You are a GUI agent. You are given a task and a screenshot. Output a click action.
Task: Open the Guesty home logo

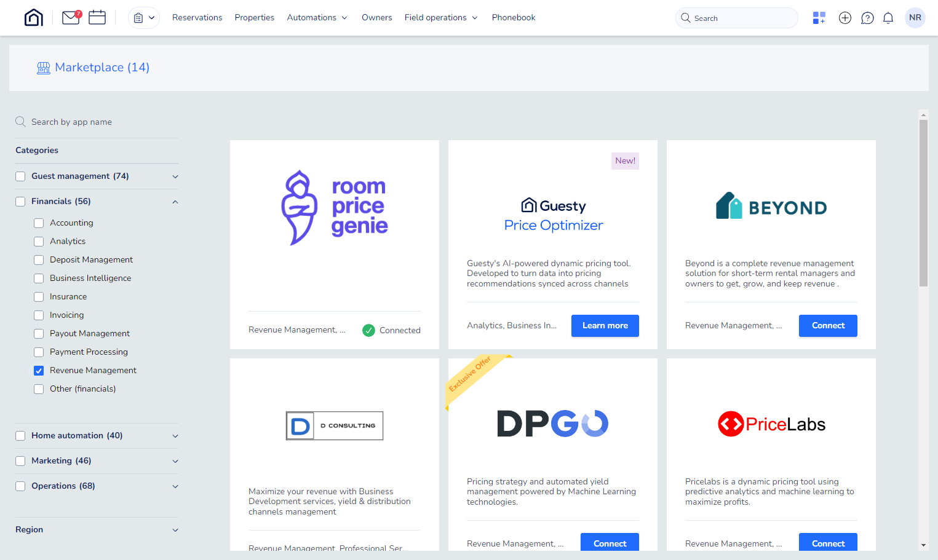34,18
